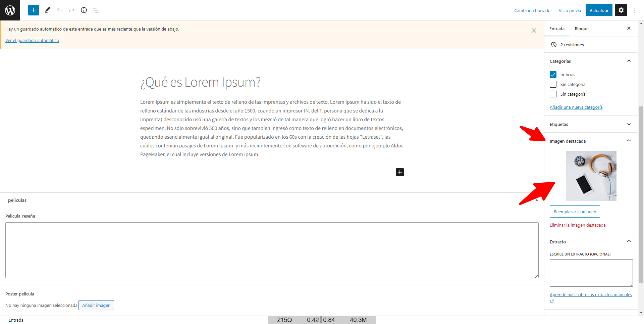Viewport: 644px width, 324px height.
Task: Click the revisions history clock icon
Action: tap(554, 45)
